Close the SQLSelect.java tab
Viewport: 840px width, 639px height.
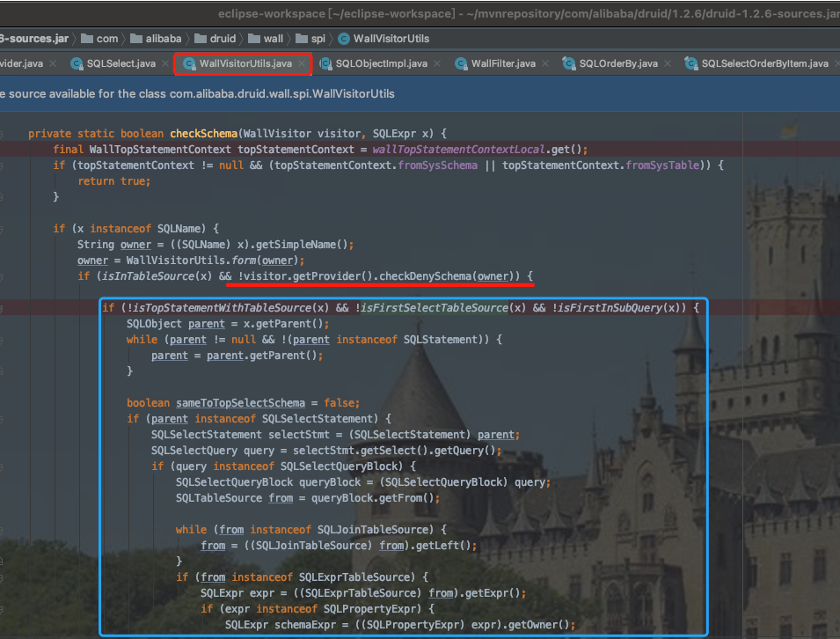tap(165, 63)
